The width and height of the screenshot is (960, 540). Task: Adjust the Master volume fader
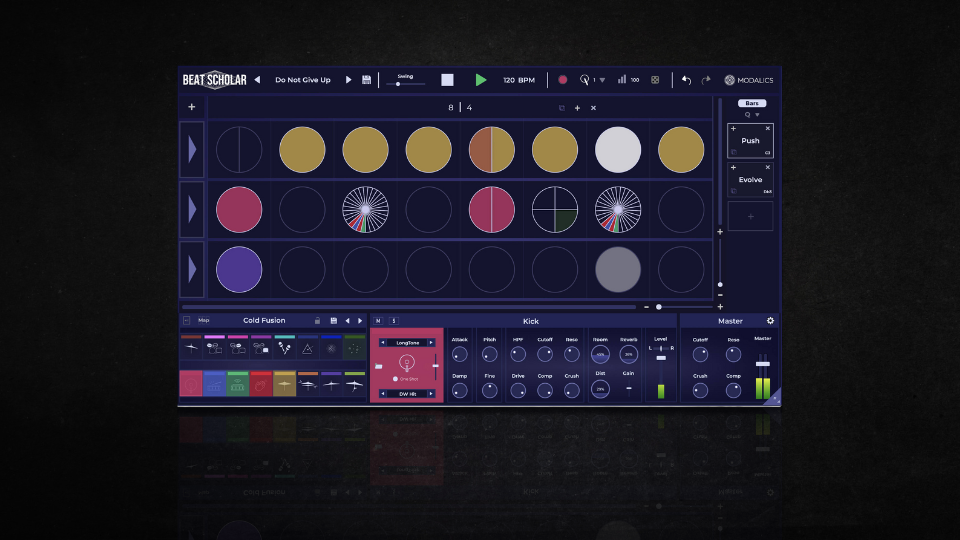[762, 364]
